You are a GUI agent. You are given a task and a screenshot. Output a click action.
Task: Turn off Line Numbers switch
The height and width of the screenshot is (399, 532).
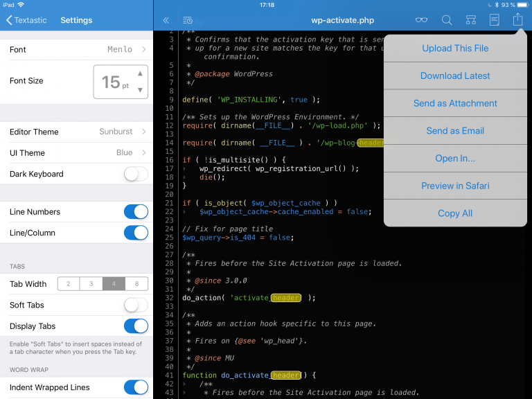click(x=136, y=212)
